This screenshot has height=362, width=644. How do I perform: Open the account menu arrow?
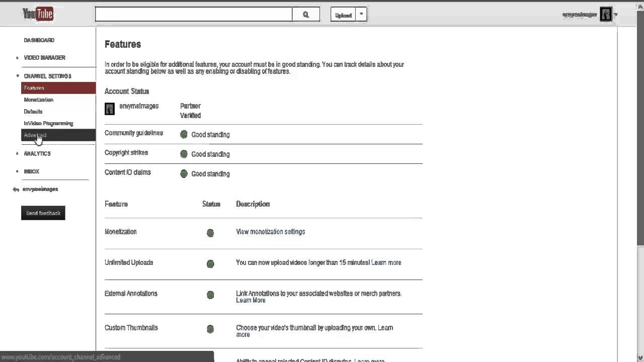pyautogui.click(x=616, y=15)
